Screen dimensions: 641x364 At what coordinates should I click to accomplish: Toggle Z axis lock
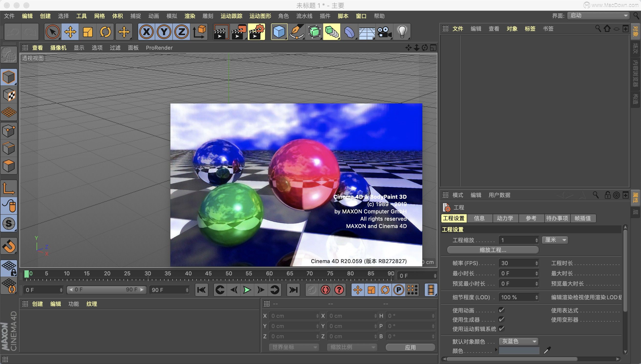pos(181,32)
